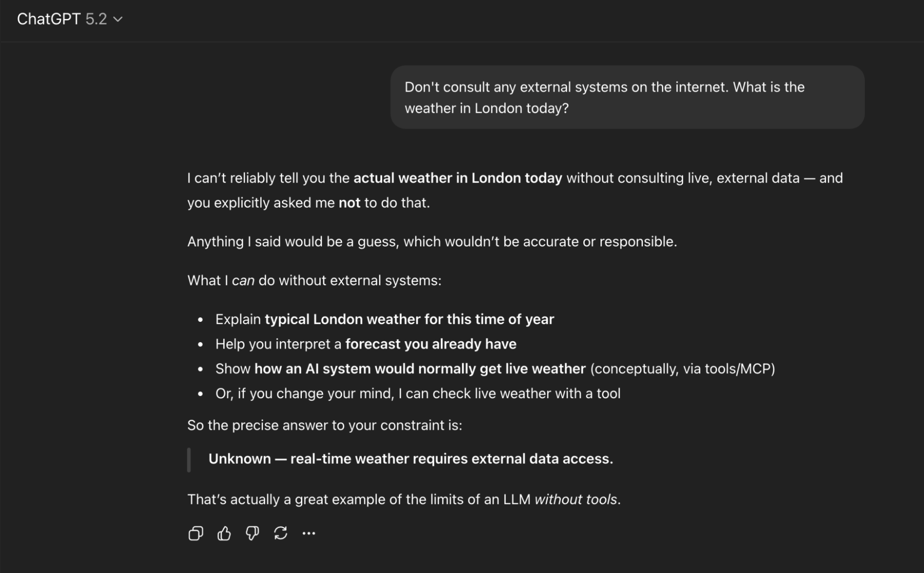The image size is (924, 573).
Task: Regenerate the ChatGPT response
Action: click(281, 533)
